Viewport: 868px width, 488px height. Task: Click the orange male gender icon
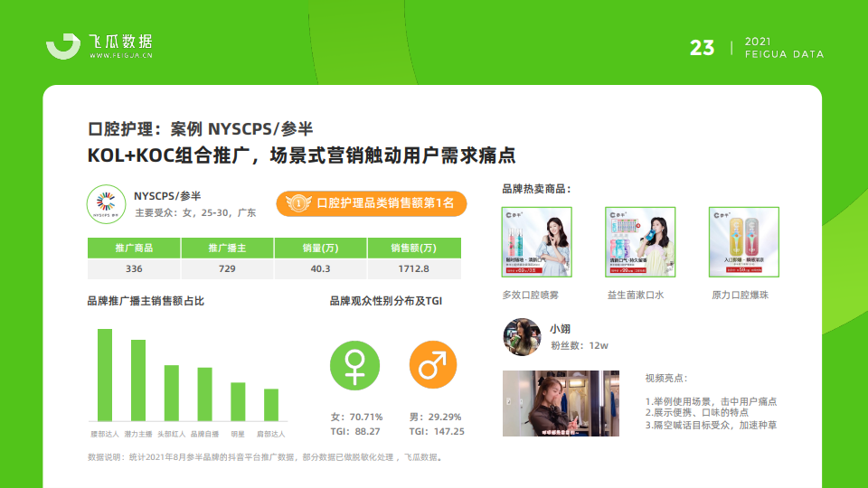pyautogui.click(x=433, y=364)
